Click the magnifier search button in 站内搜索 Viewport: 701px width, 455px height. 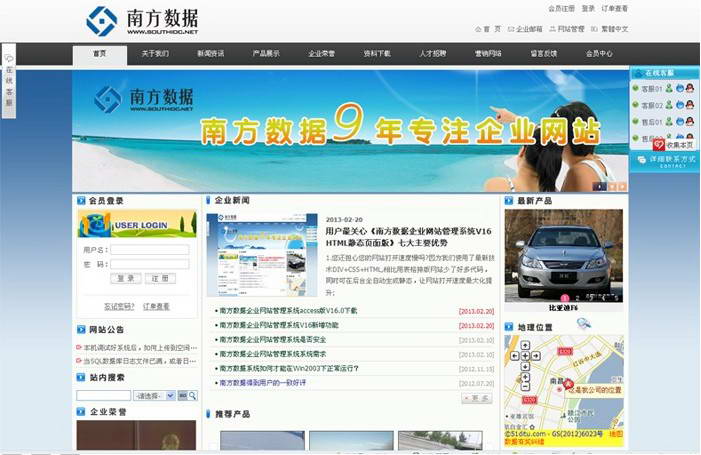[x=192, y=396]
